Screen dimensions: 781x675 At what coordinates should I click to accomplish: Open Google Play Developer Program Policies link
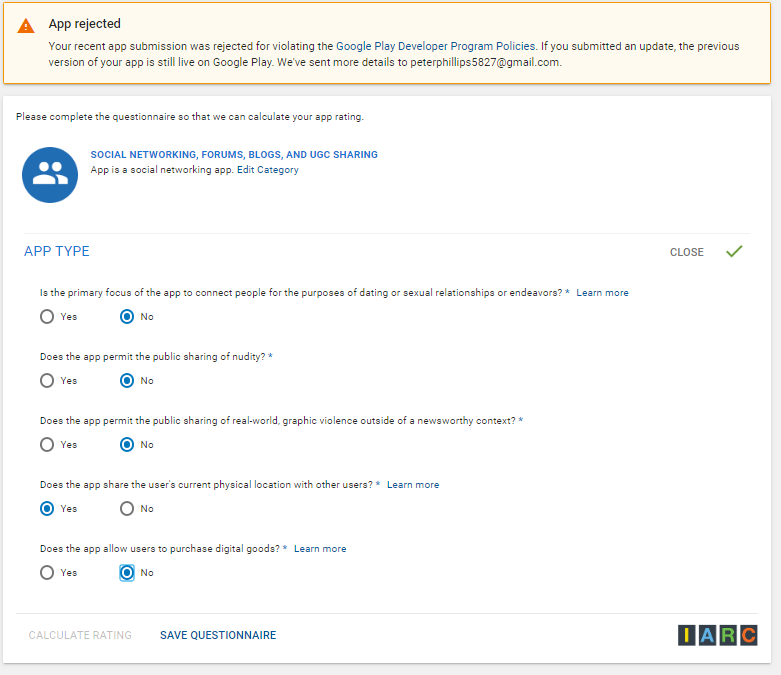pyautogui.click(x=437, y=46)
